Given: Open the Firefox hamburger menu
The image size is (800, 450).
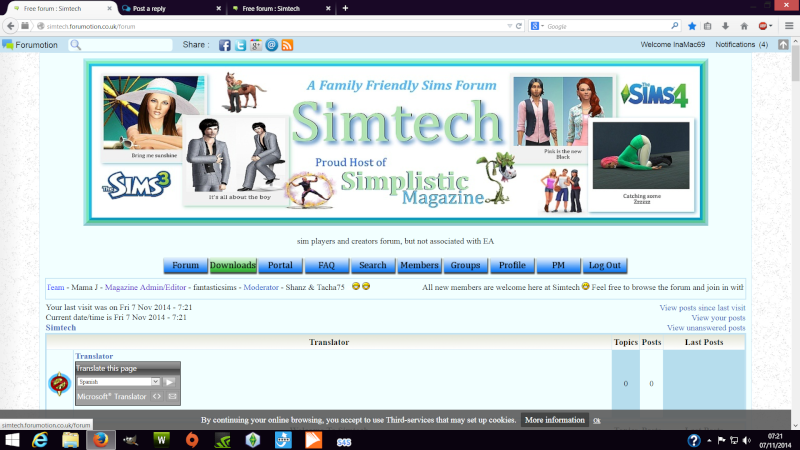Looking at the screenshot, I should click(x=789, y=26).
